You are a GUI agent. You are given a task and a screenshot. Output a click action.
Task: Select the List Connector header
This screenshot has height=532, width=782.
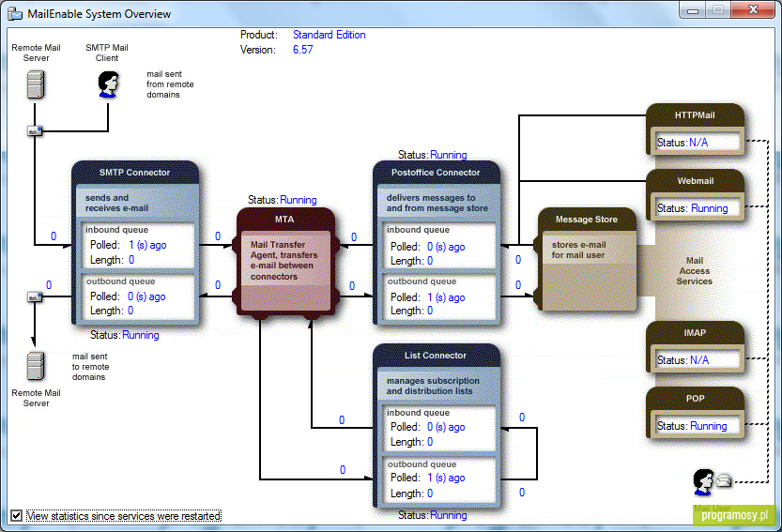pyautogui.click(x=436, y=355)
